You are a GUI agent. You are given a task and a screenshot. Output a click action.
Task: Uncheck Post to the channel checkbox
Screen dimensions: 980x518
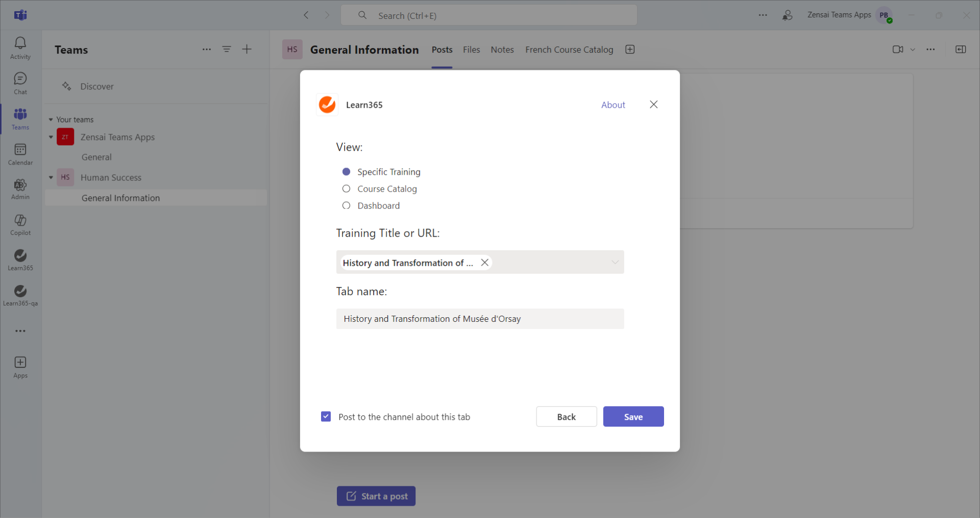(x=326, y=417)
